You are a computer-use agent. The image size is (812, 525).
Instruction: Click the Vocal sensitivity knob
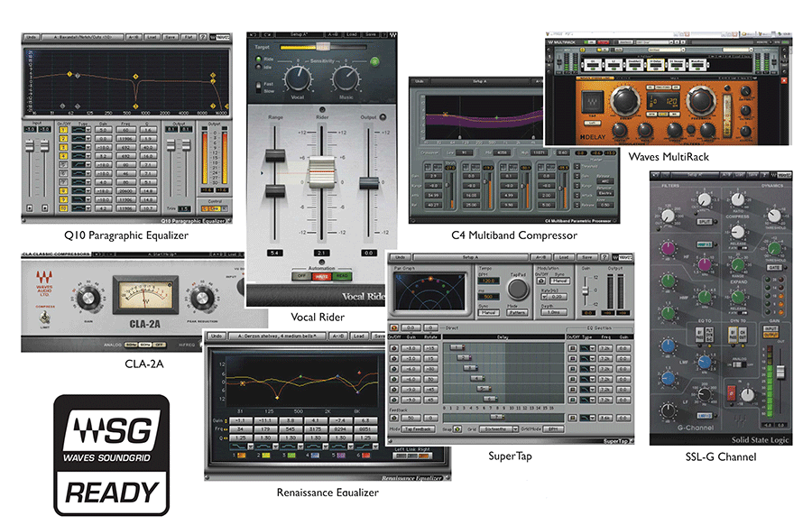pyautogui.click(x=298, y=78)
